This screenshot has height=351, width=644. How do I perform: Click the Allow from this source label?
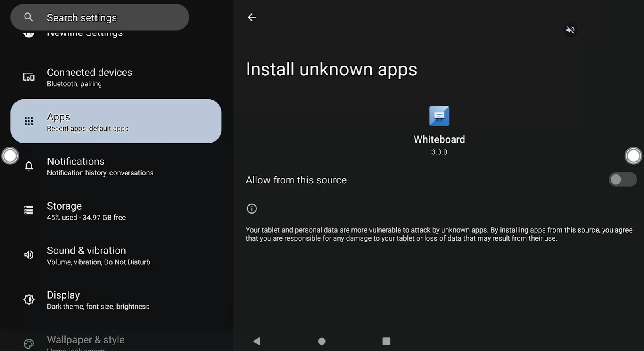(x=296, y=180)
